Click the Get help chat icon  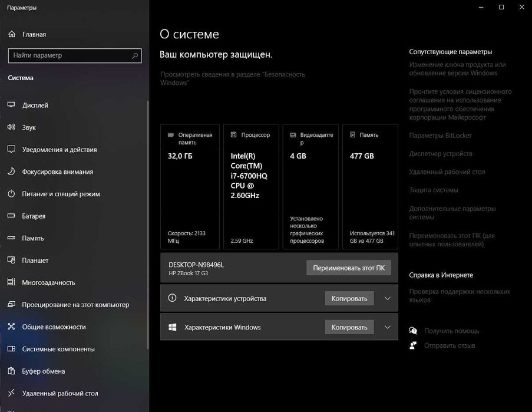413,331
